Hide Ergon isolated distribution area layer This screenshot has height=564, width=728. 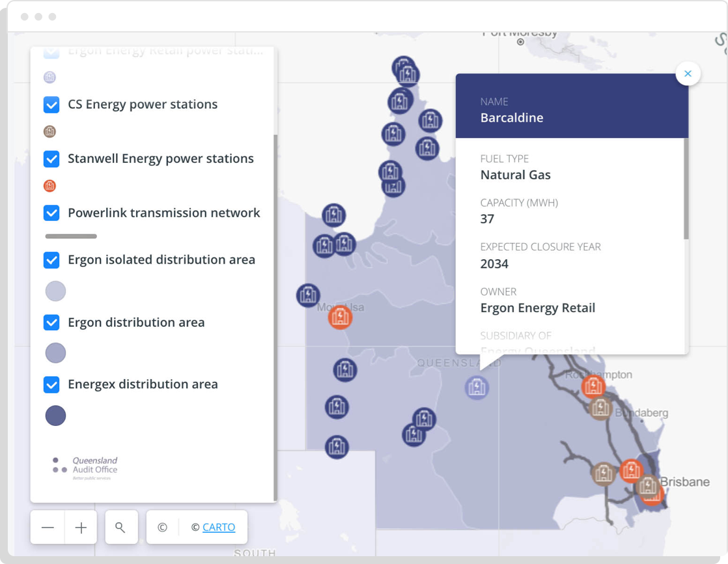tap(51, 260)
